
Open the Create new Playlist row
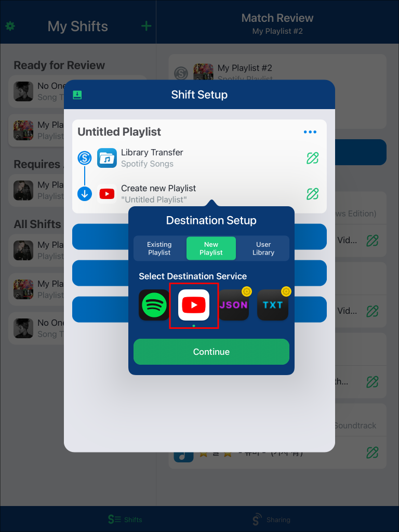point(158,194)
